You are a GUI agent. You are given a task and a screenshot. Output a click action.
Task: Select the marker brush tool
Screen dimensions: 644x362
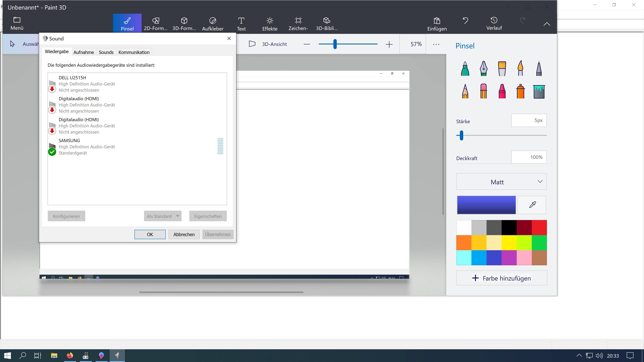pyautogui.click(x=465, y=68)
